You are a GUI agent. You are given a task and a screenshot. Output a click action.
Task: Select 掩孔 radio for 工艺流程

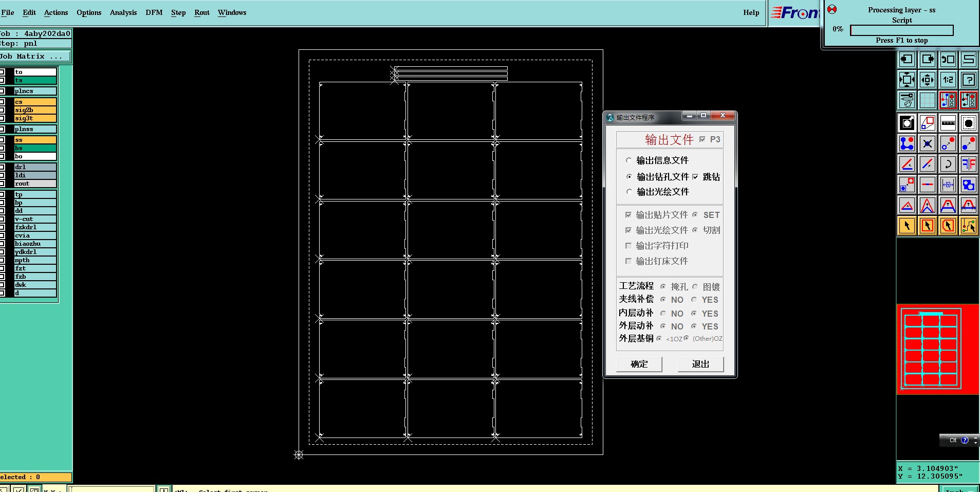663,287
